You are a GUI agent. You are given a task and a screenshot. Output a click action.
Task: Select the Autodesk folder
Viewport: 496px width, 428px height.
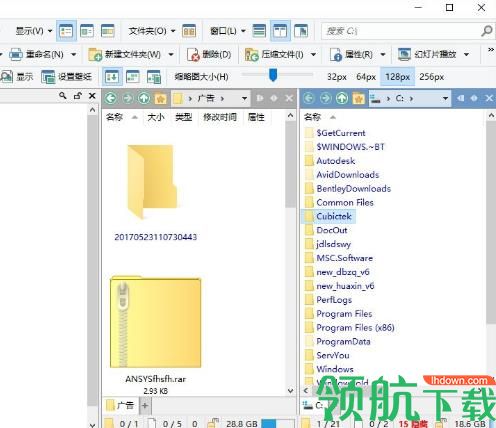330,161
